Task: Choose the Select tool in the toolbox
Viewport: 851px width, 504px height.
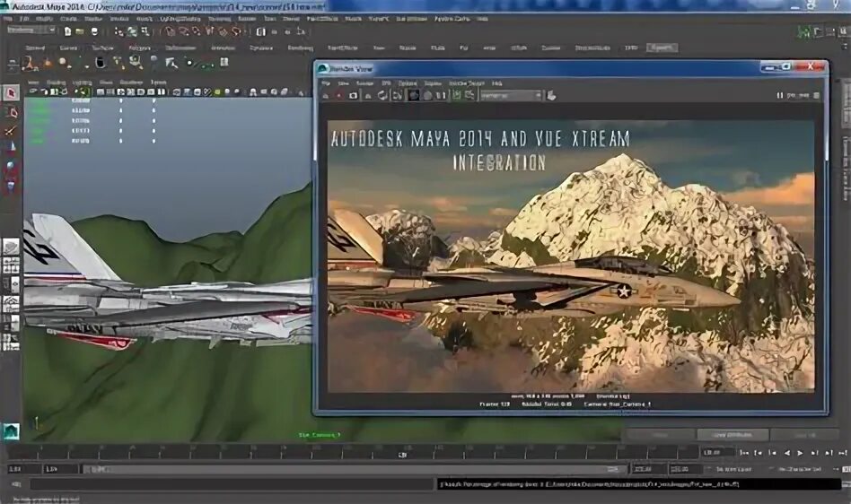Action: tap(11, 92)
